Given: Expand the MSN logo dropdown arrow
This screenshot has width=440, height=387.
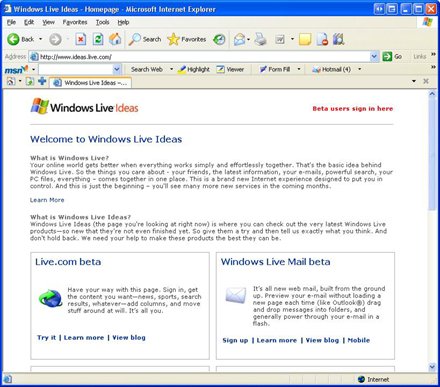Looking at the screenshot, I should point(33,70).
